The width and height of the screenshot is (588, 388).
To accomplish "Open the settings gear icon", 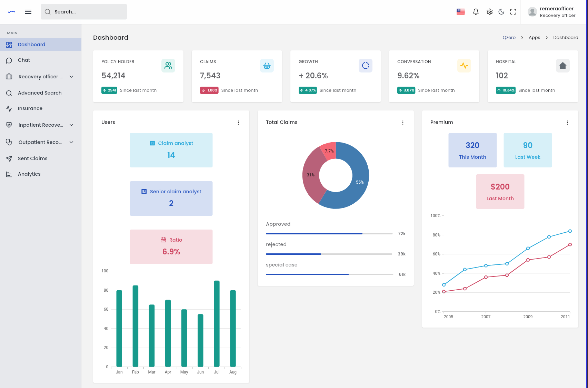I will click(489, 11).
